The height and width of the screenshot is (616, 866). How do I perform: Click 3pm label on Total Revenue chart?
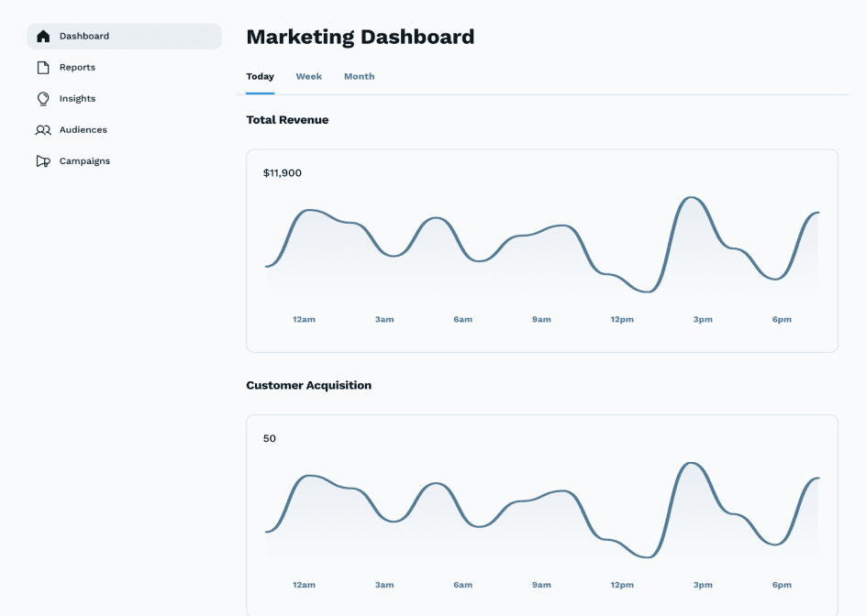click(x=703, y=320)
